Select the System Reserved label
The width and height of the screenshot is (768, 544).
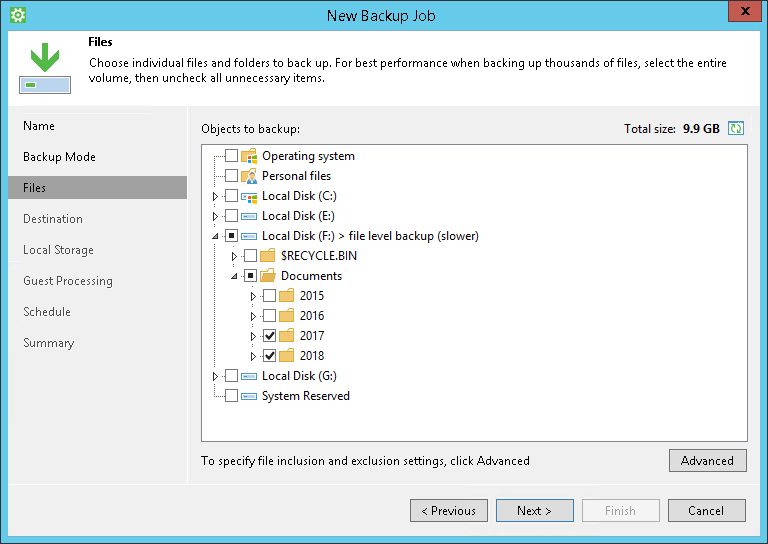(x=306, y=396)
